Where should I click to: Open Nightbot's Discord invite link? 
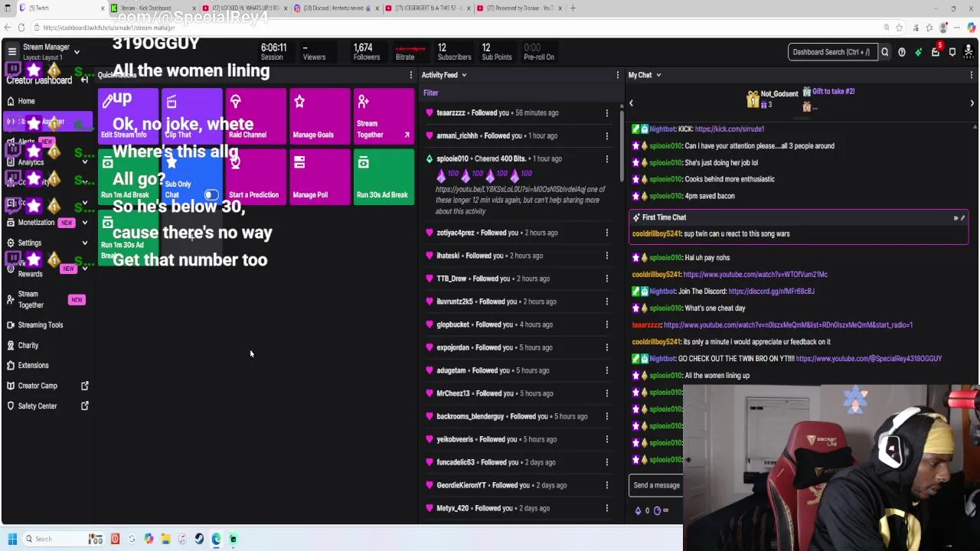771,292
